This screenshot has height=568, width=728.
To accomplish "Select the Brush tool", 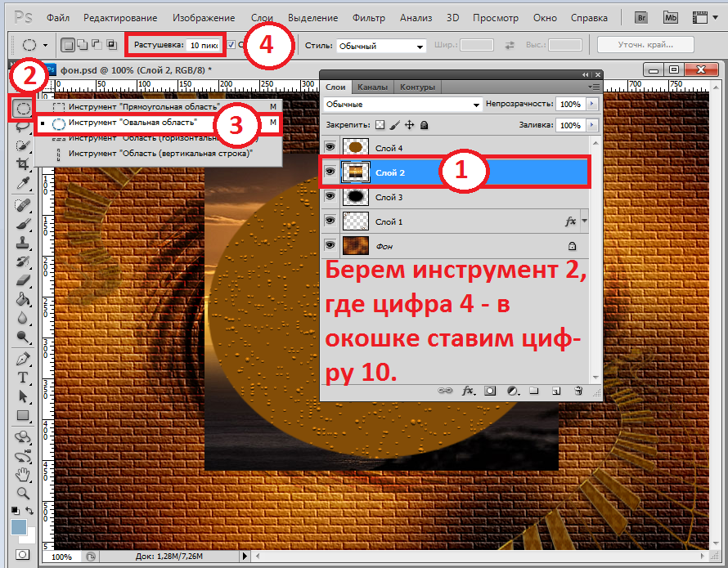I will (x=23, y=224).
